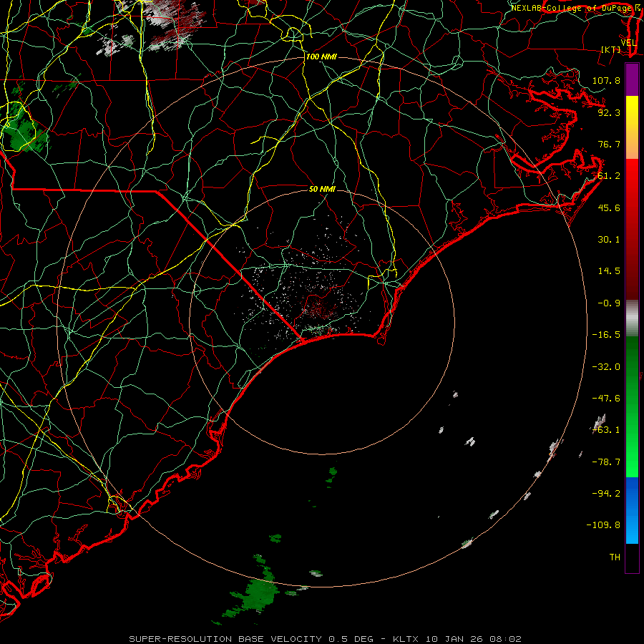The height and width of the screenshot is (644, 644).
Task: Select the -63.1 legend value
Action: pyautogui.click(x=606, y=430)
